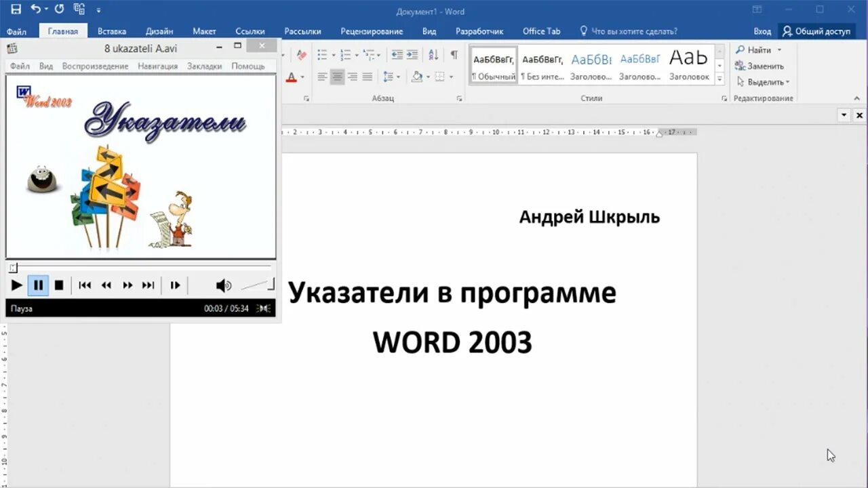The width and height of the screenshot is (868, 488).
Task: Click Заменить to replace text
Action: (x=759, y=66)
